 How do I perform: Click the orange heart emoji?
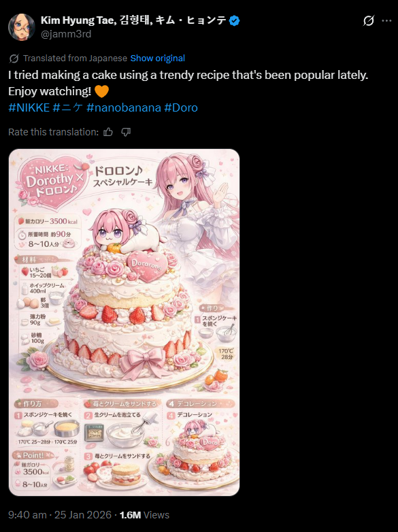click(101, 91)
